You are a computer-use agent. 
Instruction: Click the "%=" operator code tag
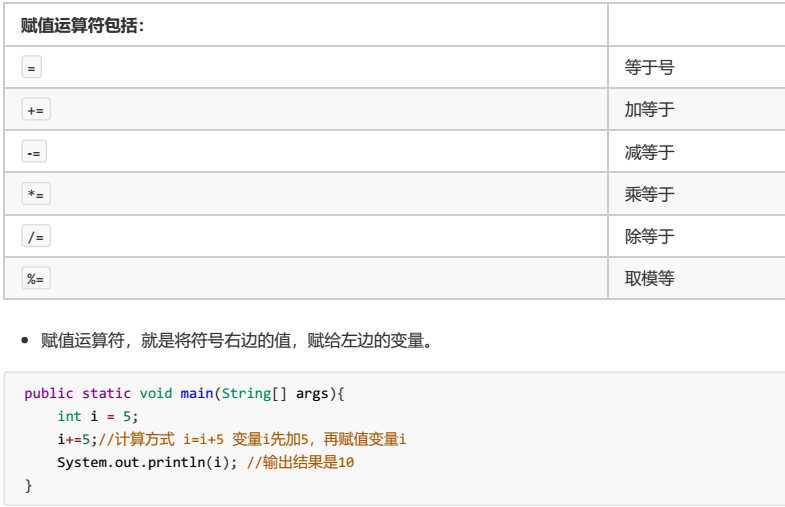click(35, 278)
